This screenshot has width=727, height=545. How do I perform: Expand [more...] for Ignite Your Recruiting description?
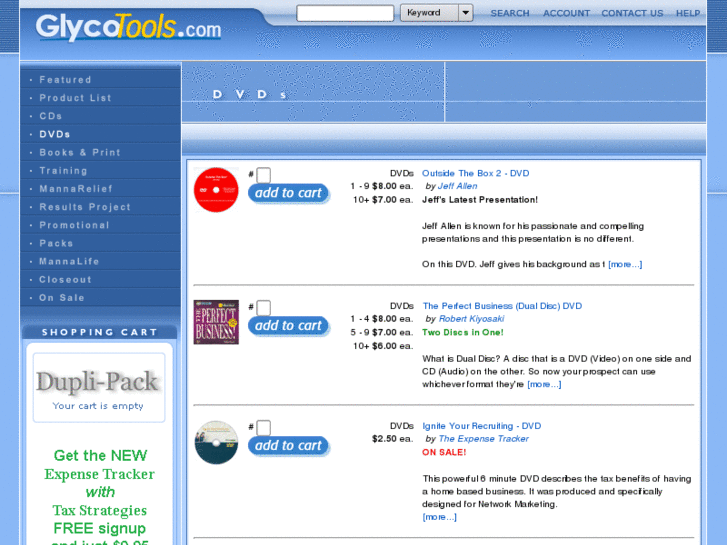(440, 517)
